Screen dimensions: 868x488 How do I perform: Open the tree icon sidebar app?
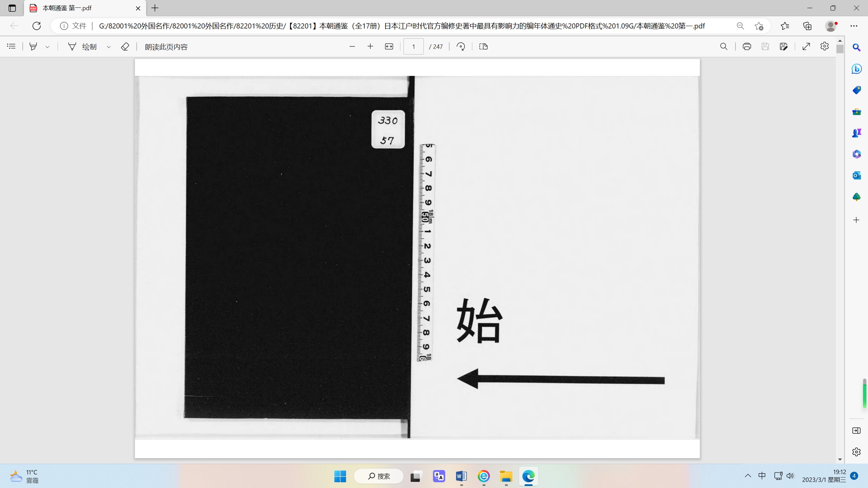[x=856, y=197]
